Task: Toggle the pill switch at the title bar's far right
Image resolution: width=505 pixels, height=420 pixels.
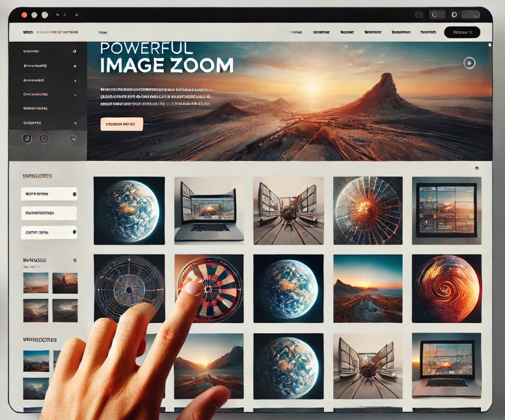Action: coord(471,14)
